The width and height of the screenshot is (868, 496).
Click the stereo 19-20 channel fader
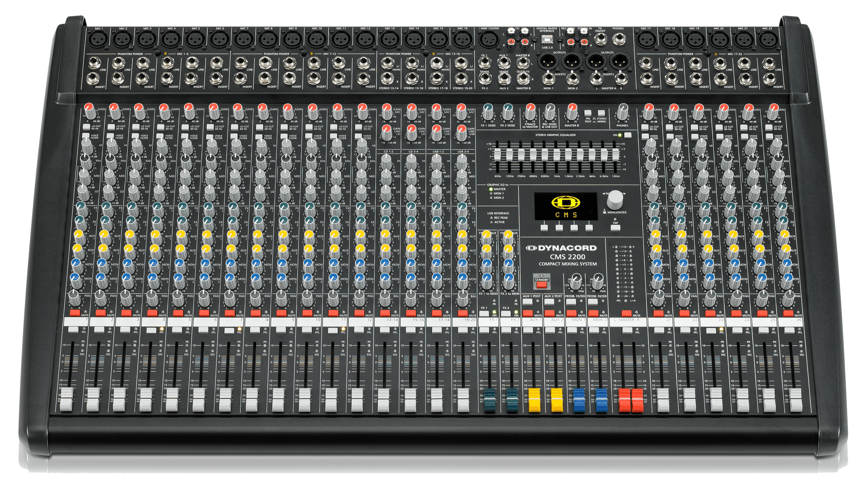[x=463, y=400]
